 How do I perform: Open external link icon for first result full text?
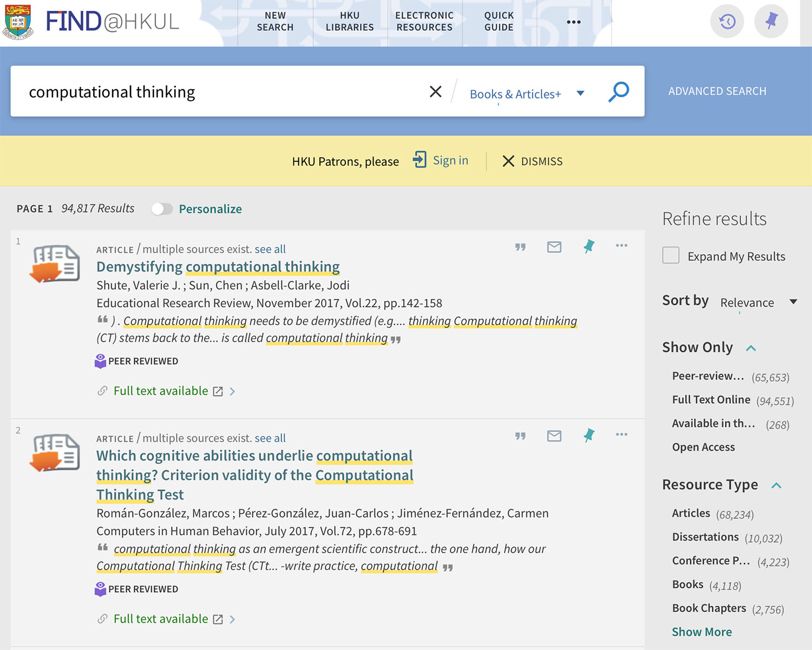tap(218, 391)
